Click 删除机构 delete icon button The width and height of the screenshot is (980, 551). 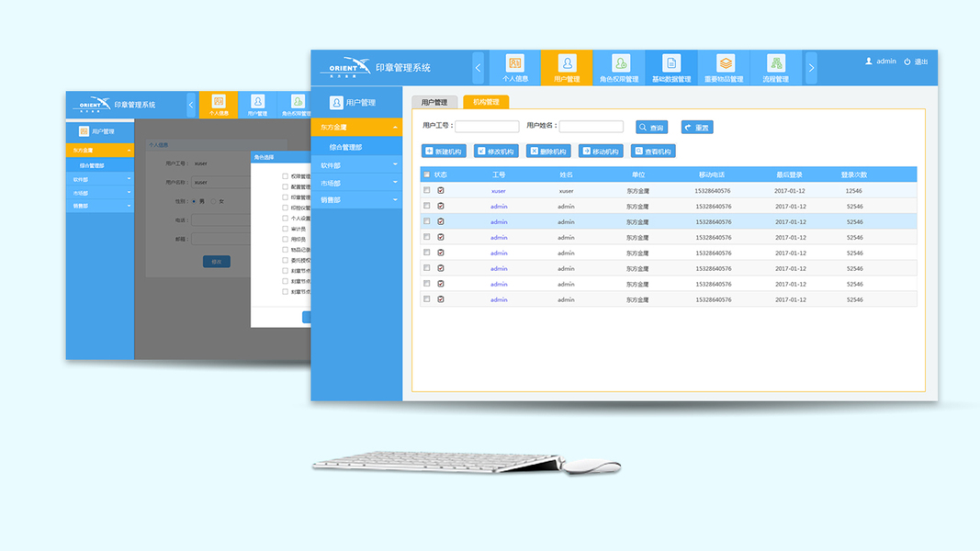coord(548,152)
